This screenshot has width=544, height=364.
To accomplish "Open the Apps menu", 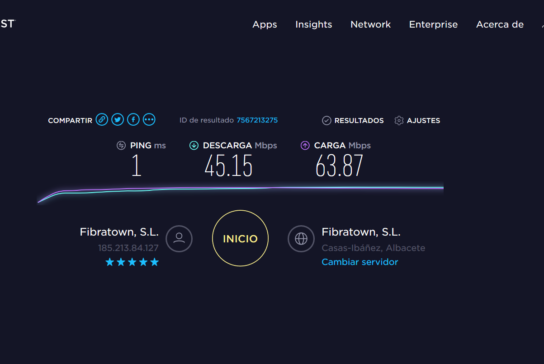I will point(265,25).
